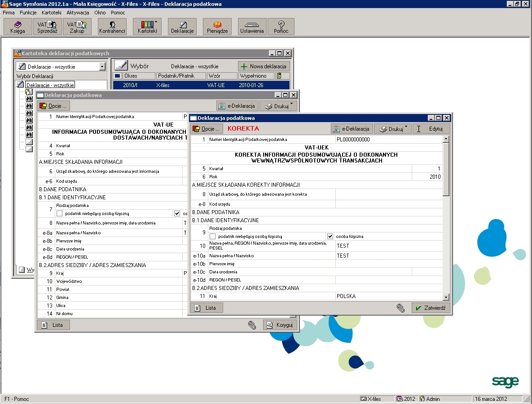The image size is (532, 404).
Task: Click the Wybór icon in Kartoteka window
Action: tap(121, 66)
